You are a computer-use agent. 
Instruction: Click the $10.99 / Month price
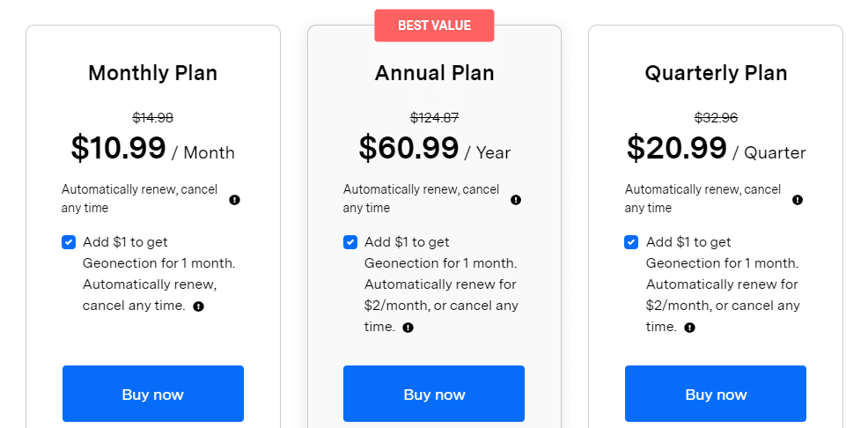[153, 148]
